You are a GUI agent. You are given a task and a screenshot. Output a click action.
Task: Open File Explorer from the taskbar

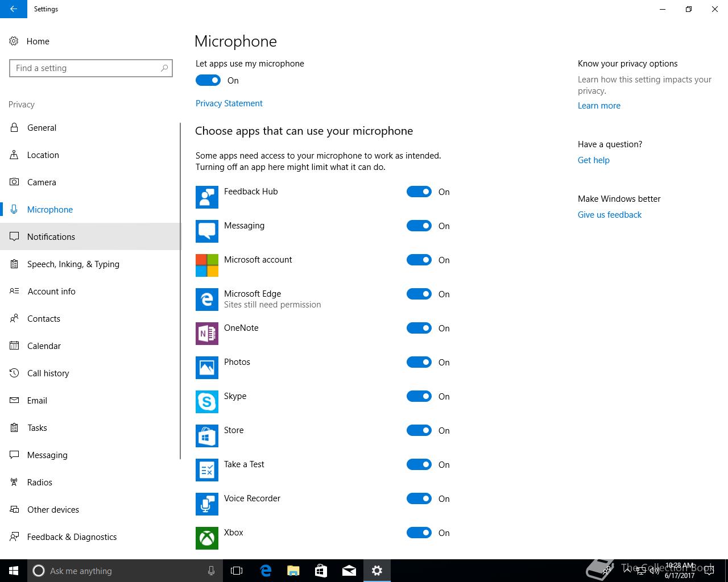pyautogui.click(x=293, y=571)
